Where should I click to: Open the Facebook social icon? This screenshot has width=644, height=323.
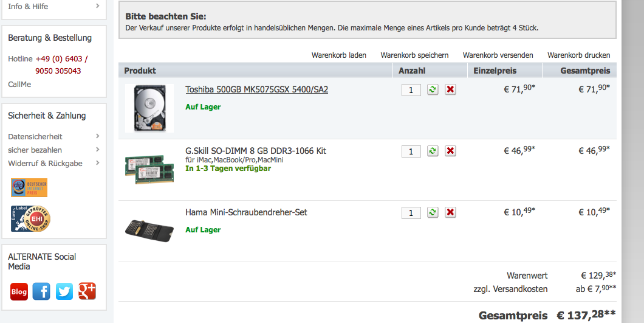click(41, 291)
